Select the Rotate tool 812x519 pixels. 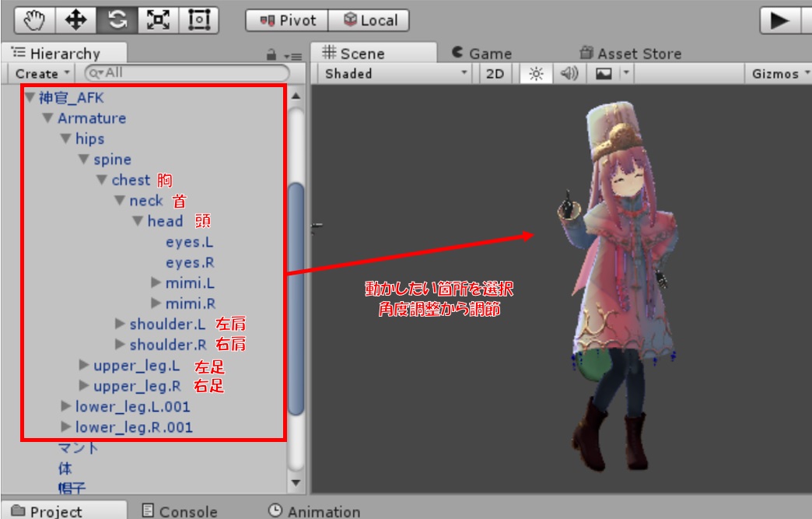pos(117,20)
